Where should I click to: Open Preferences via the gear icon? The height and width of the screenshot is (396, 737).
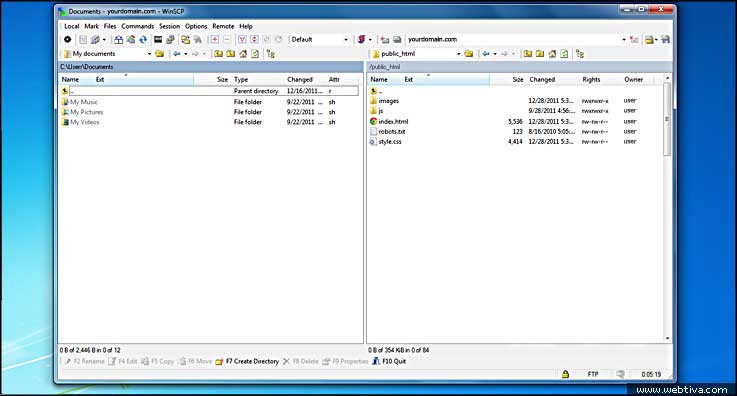click(68, 39)
